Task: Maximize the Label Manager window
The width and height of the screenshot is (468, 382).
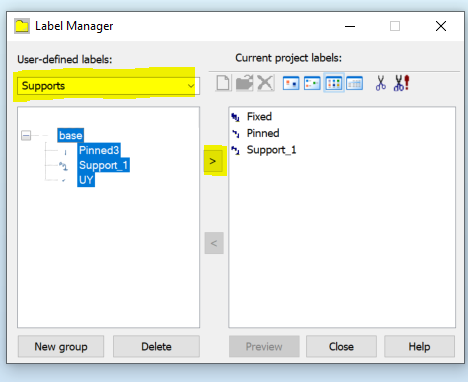Action: (395, 26)
